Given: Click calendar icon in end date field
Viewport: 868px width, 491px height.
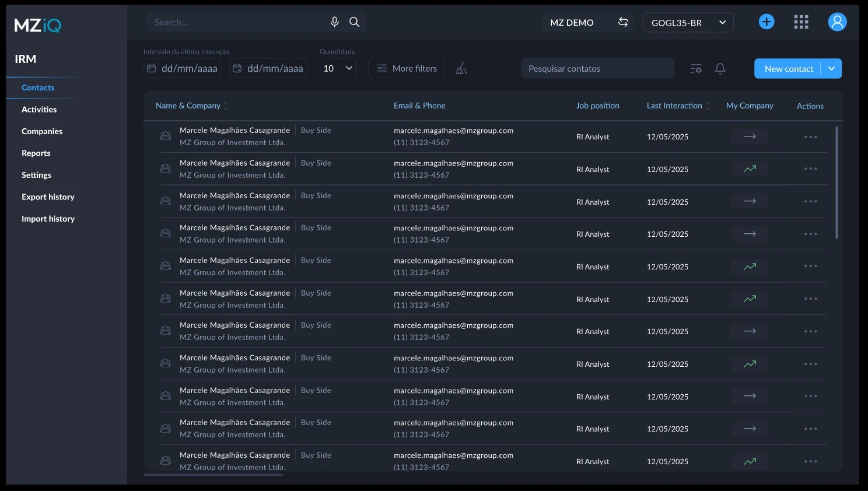Looking at the screenshot, I should pyautogui.click(x=237, y=68).
